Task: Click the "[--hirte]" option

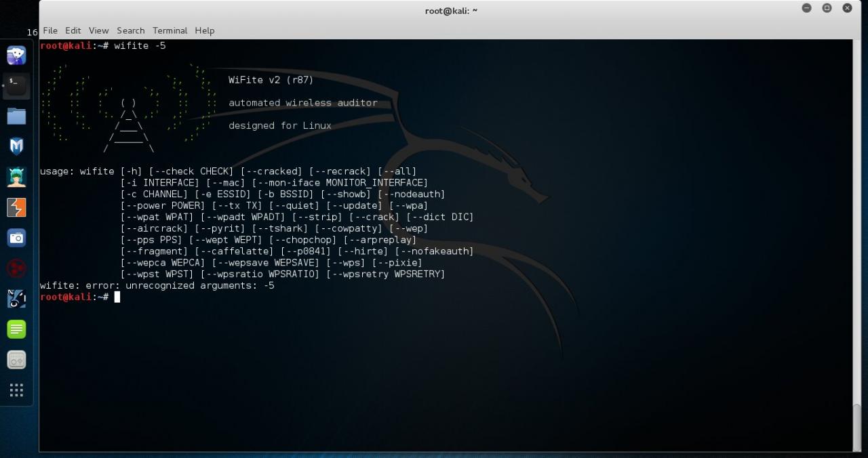Action: (x=363, y=251)
